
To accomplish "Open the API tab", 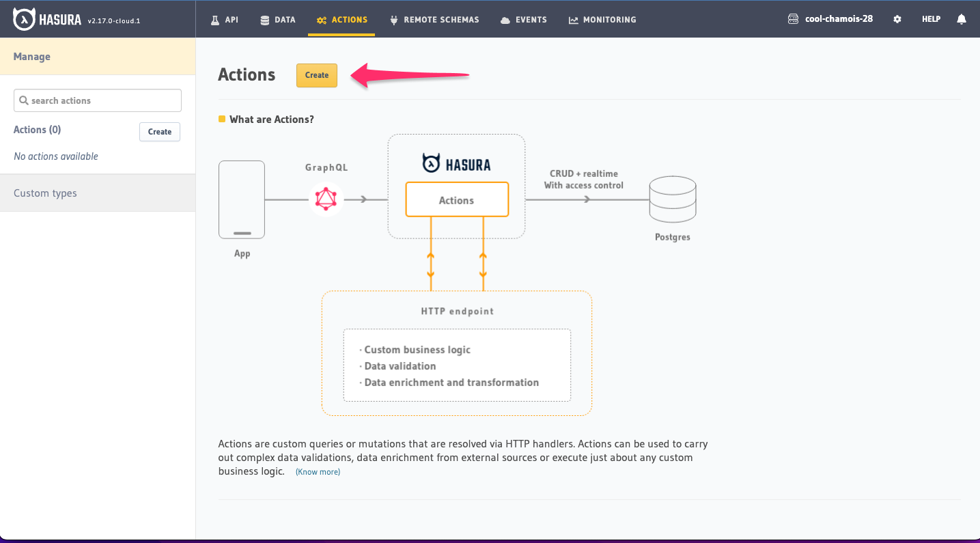I will (224, 20).
